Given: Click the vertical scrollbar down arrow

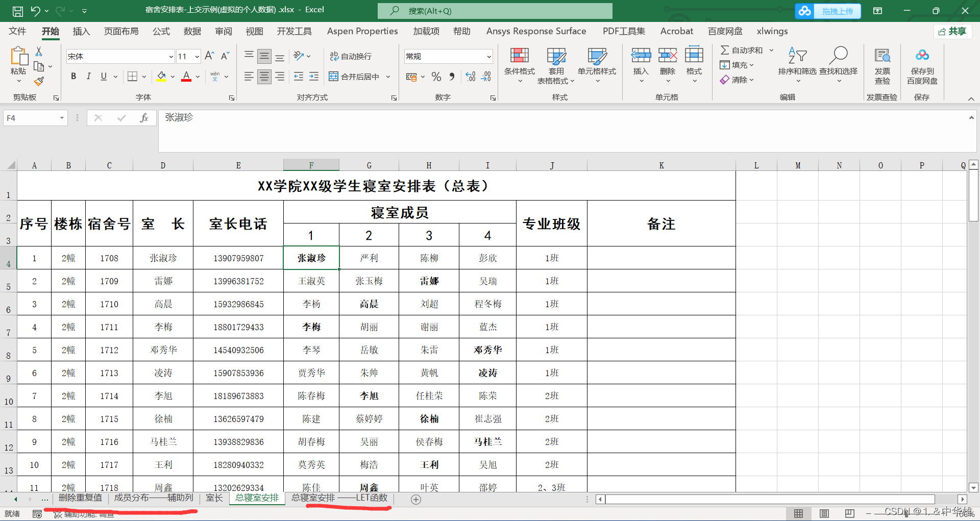Looking at the screenshot, I should pos(973,487).
